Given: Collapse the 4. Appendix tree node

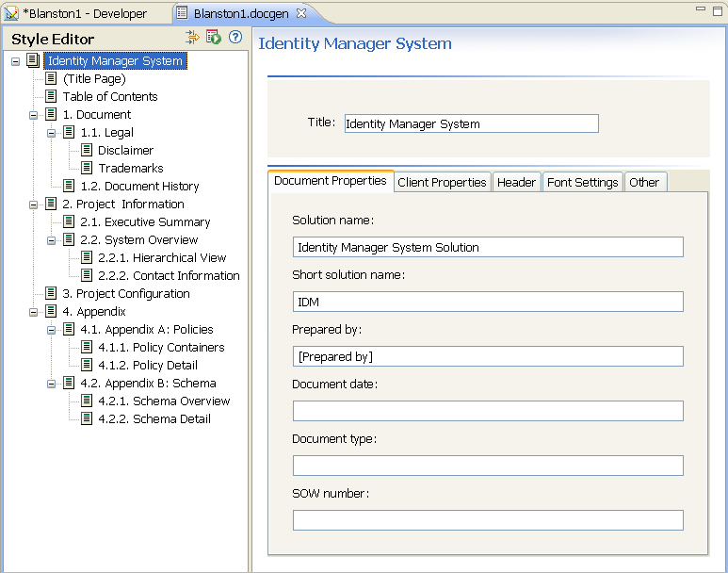Looking at the screenshot, I should coord(34,312).
